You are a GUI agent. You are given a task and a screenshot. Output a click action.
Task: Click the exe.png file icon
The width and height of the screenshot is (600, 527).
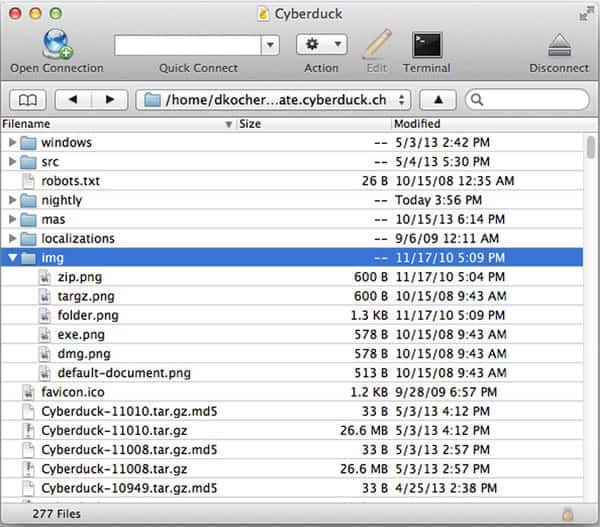click(45, 334)
